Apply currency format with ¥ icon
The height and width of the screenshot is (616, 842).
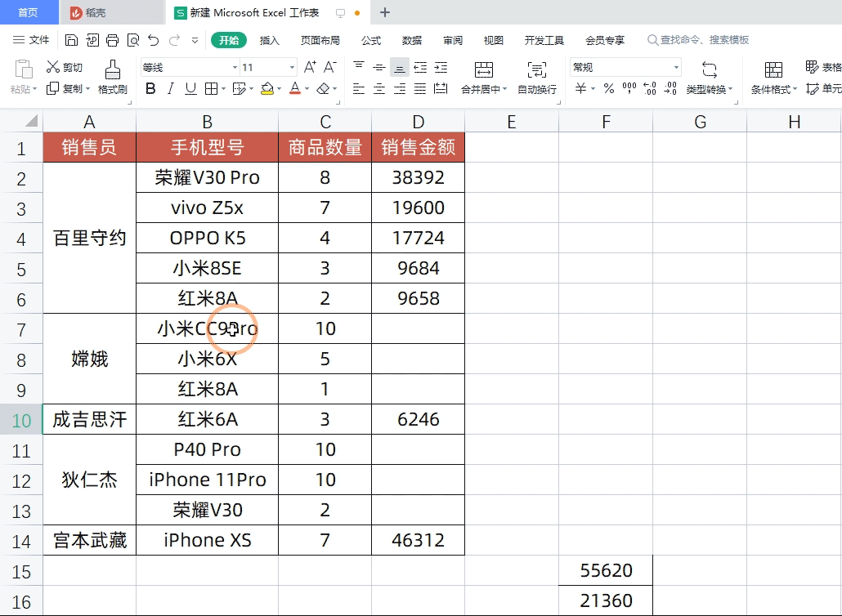pyautogui.click(x=580, y=88)
